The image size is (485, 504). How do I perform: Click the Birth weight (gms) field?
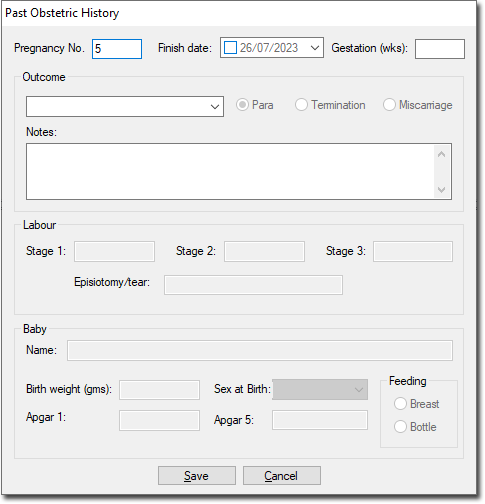pyautogui.click(x=159, y=390)
